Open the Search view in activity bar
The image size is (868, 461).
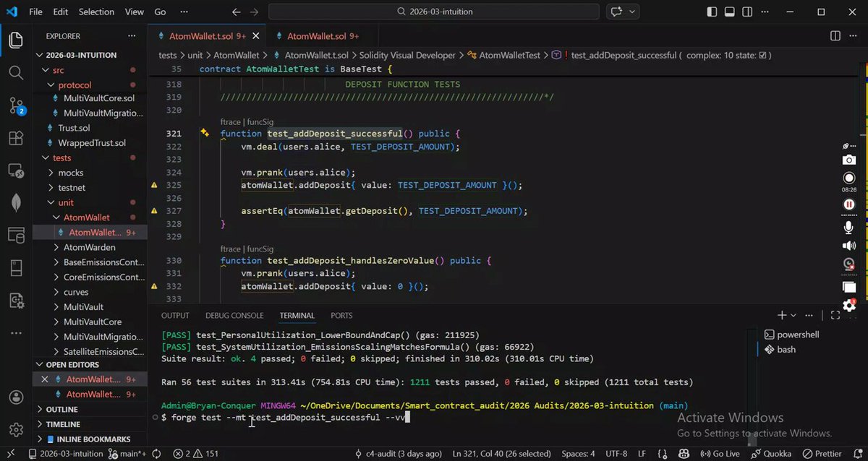(16, 72)
